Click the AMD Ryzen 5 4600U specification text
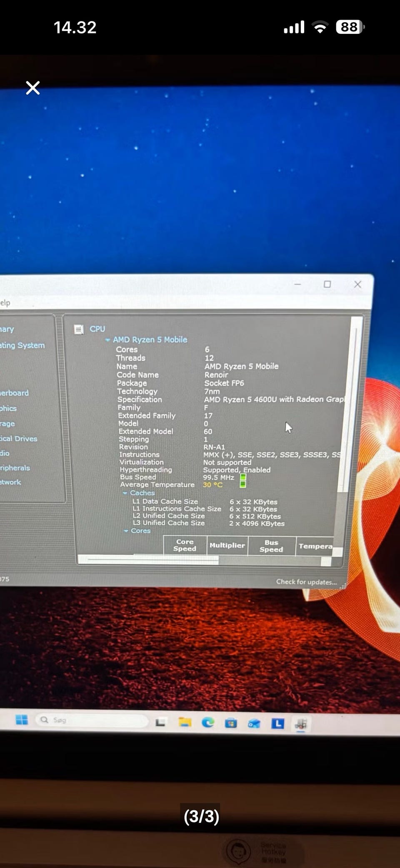The height and width of the screenshot is (868, 400). pos(274,399)
